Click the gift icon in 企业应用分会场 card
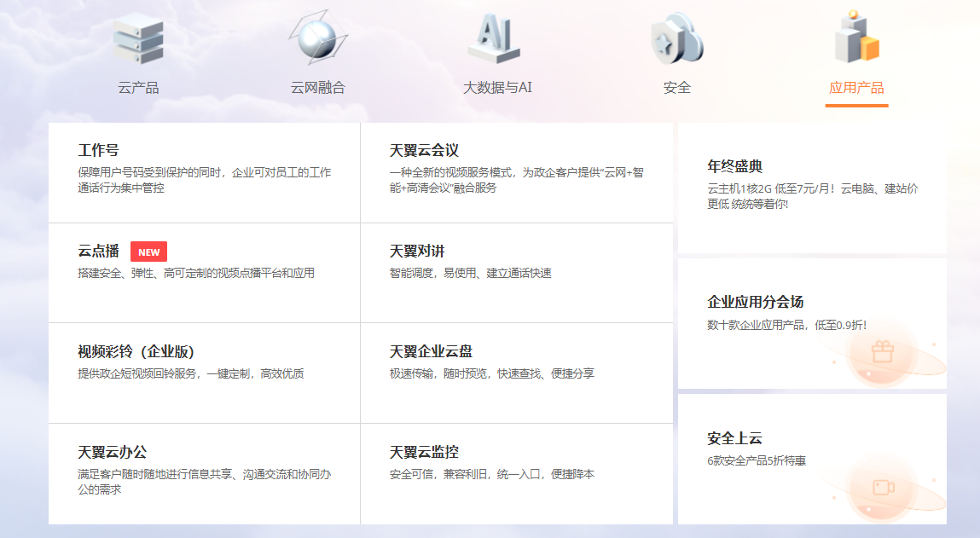The width and height of the screenshot is (980, 538). (883, 352)
